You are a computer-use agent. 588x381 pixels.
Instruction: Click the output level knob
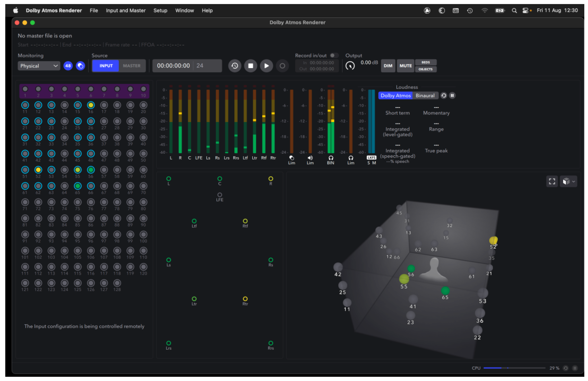(x=350, y=66)
